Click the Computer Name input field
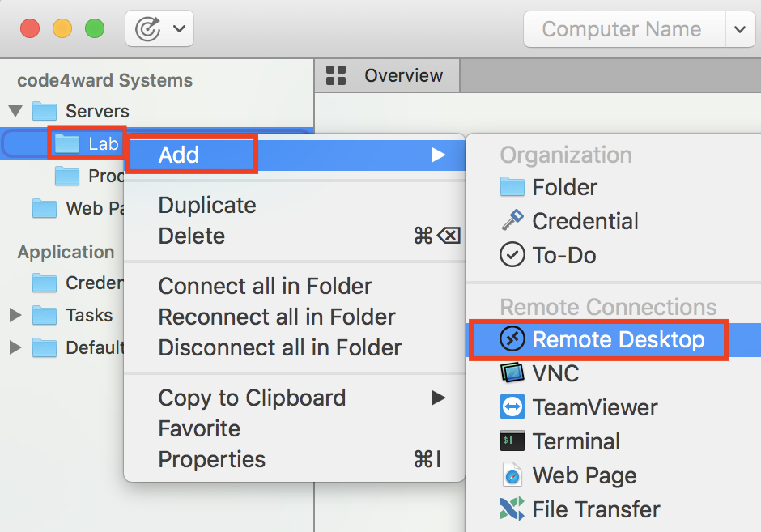The image size is (761, 532). tap(622, 30)
